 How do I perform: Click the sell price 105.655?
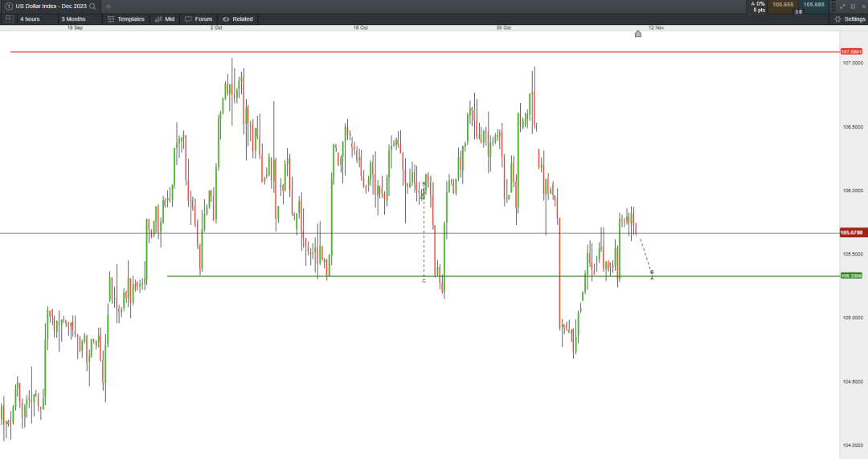782,5
